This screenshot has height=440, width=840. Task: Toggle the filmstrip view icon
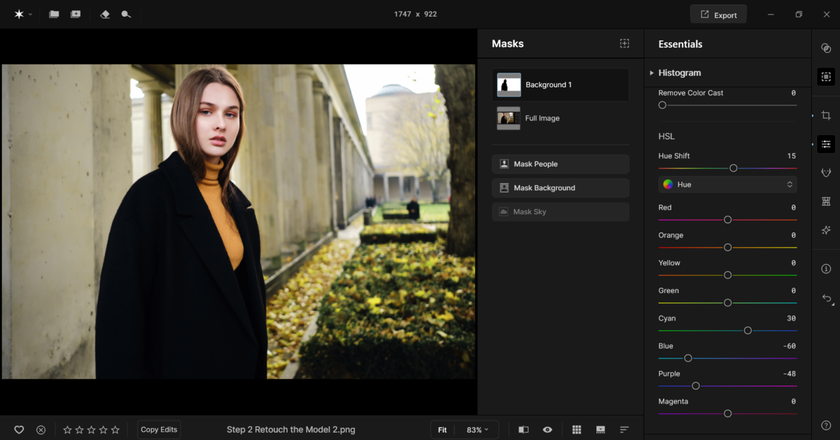pyautogui.click(x=601, y=430)
